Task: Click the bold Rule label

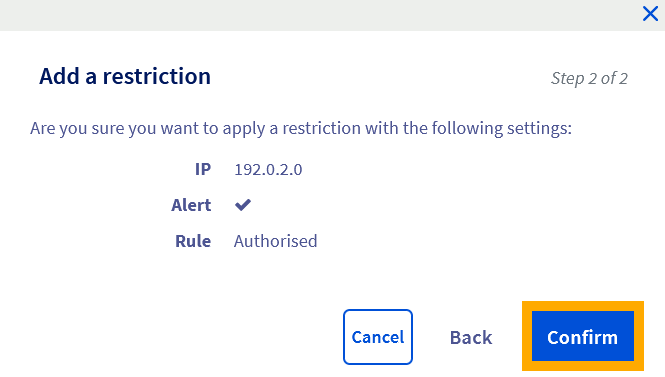Action: click(193, 241)
